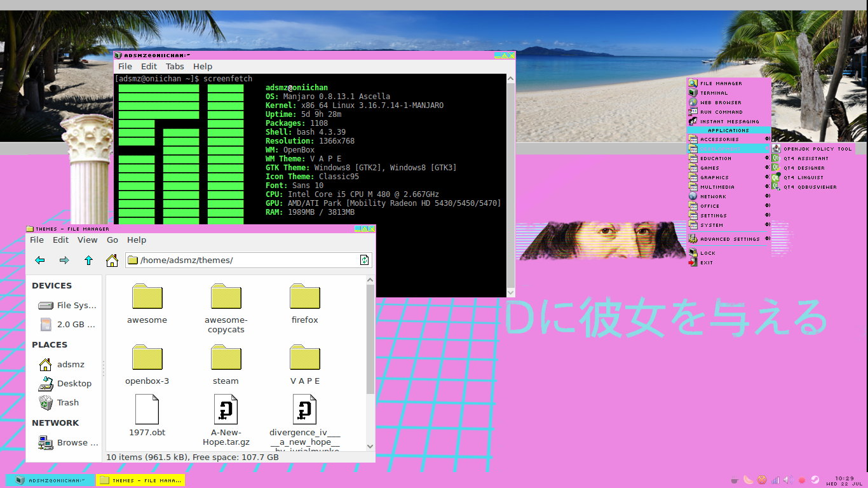Click the orange hexagon X tray icon
This screenshot has width=868, height=488.
tap(761, 480)
